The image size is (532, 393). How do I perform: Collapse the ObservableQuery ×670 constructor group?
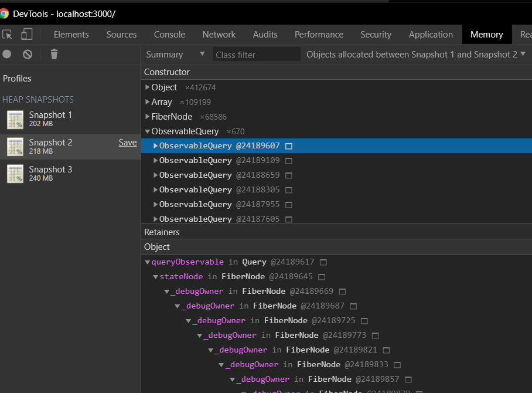[x=147, y=131]
